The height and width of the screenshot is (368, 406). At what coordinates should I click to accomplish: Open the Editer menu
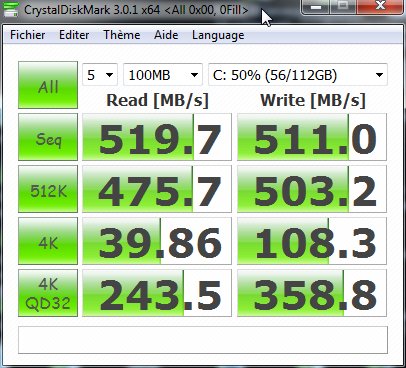pyautogui.click(x=74, y=35)
